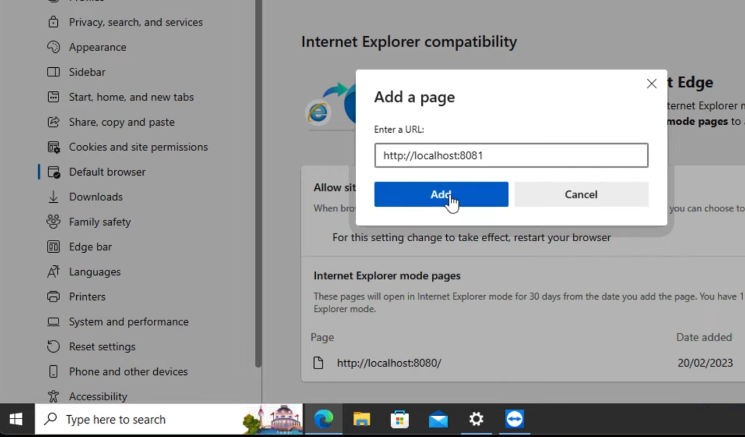Click the search highlight illustration in taskbar
This screenshot has width=745, height=437.
coord(272,419)
